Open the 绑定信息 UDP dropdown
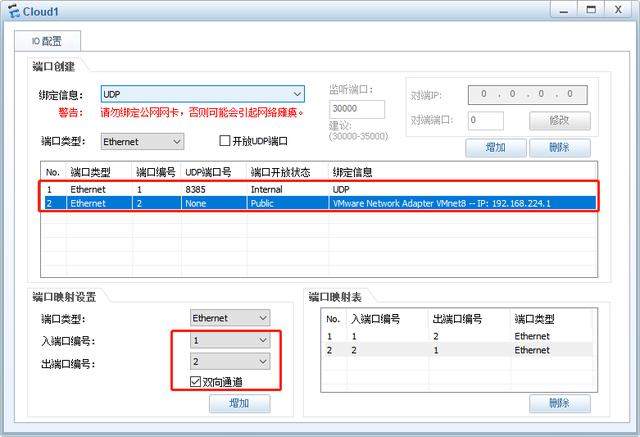The height and width of the screenshot is (437, 640). [202, 94]
